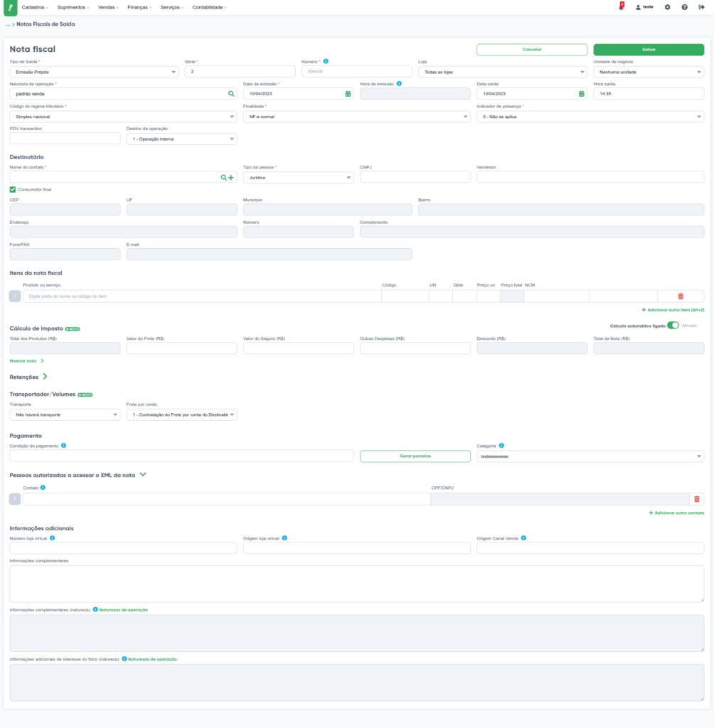
Task: Open the Tipo de Saída dropdown
Action: (94, 72)
